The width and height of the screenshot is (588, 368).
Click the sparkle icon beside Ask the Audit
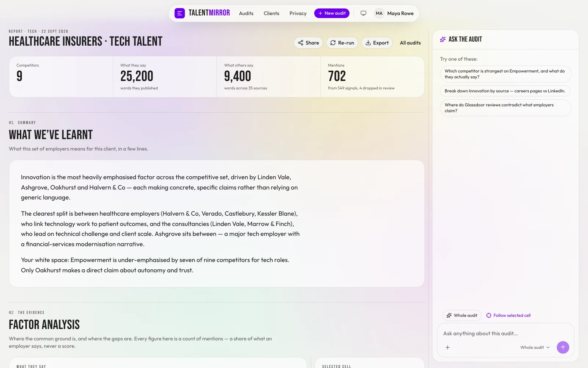443,39
